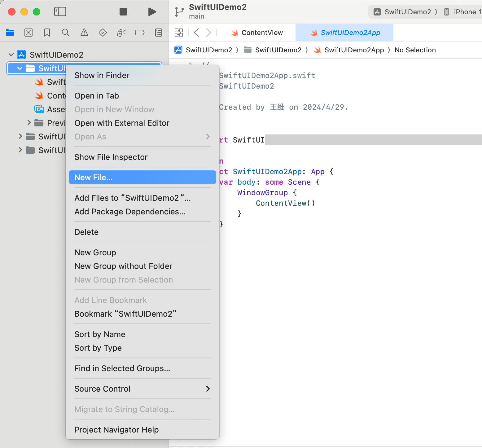Click the green zoom window button
Viewport: 482px width, 448px height.
point(37,12)
